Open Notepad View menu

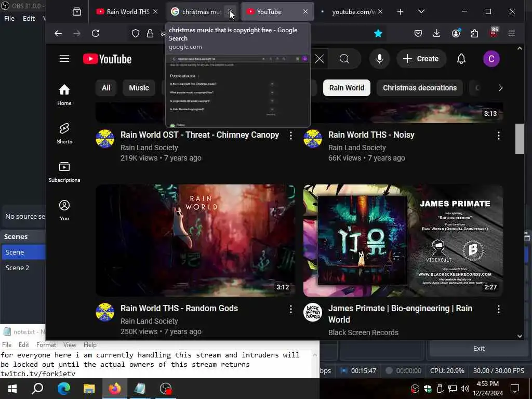(70, 345)
